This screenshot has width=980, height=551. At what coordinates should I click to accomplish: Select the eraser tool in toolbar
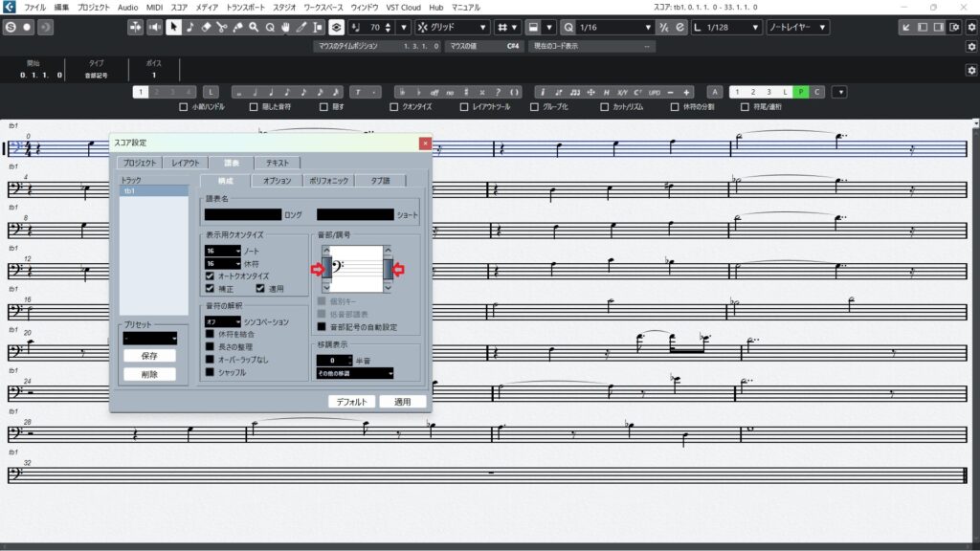pyautogui.click(x=206, y=27)
